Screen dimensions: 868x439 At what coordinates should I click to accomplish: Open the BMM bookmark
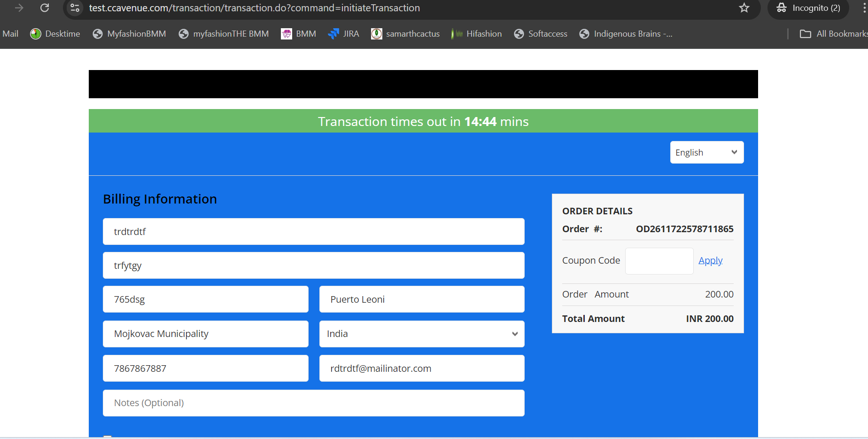(x=298, y=34)
